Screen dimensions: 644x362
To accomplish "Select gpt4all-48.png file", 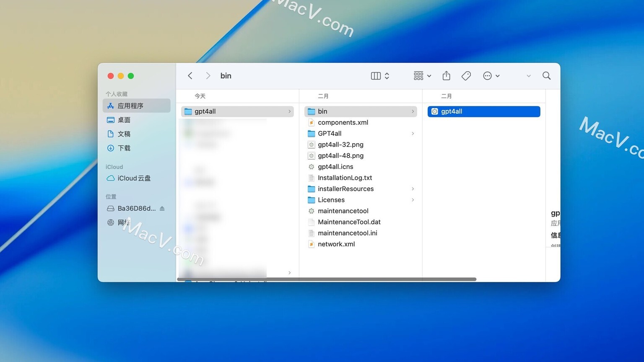I will 361,155.
